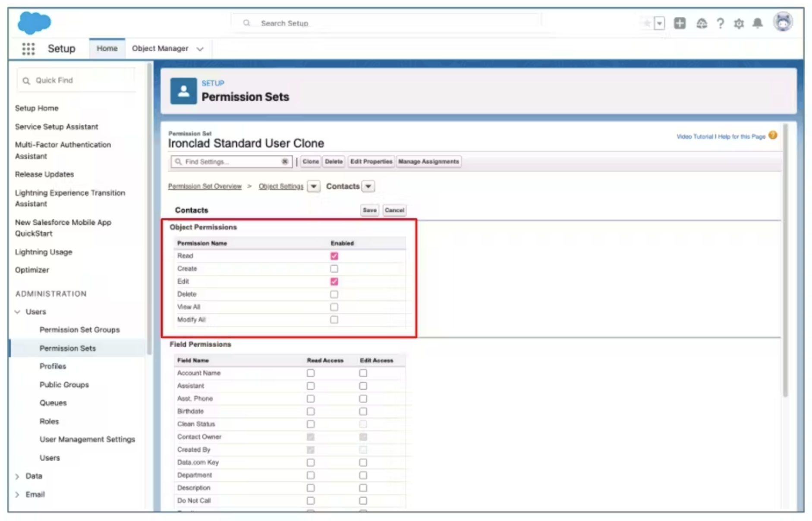Open Setup Home in sidebar
812x521 pixels.
coord(37,108)
